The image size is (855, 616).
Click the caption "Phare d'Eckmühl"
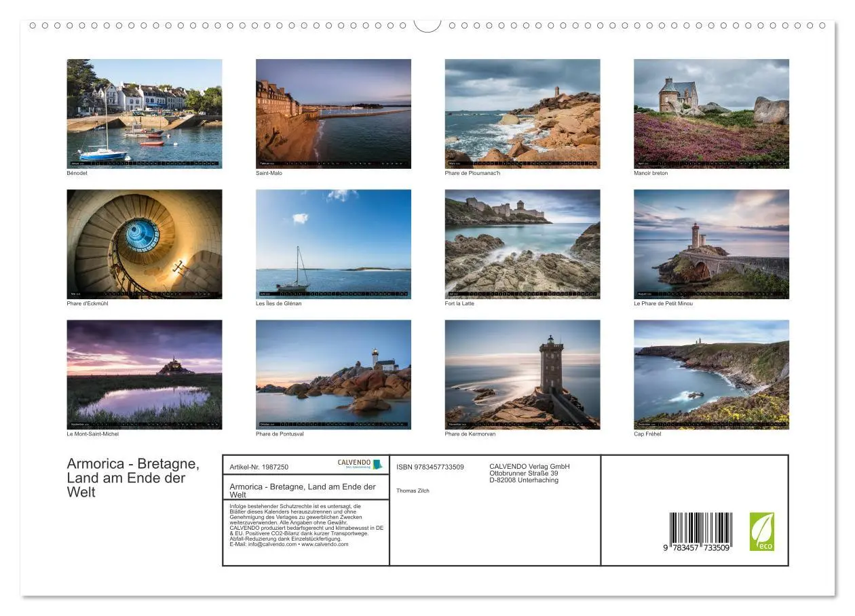(87, 303)
